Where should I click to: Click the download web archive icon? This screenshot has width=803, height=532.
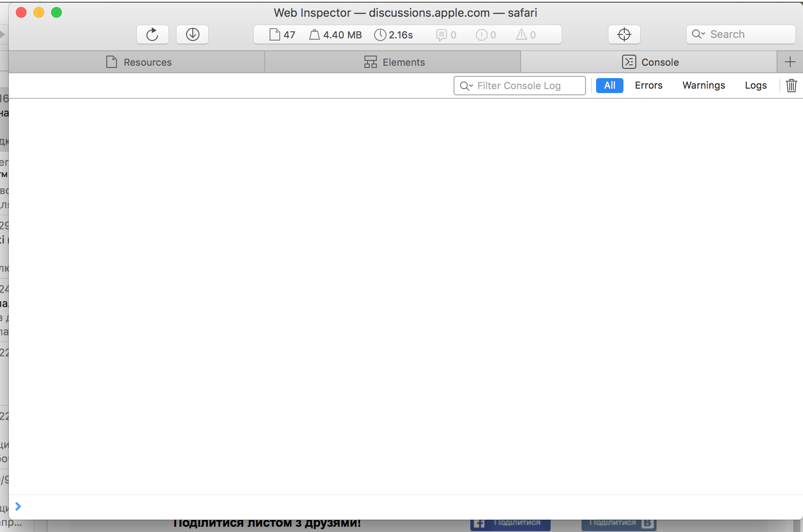point(192,34)
